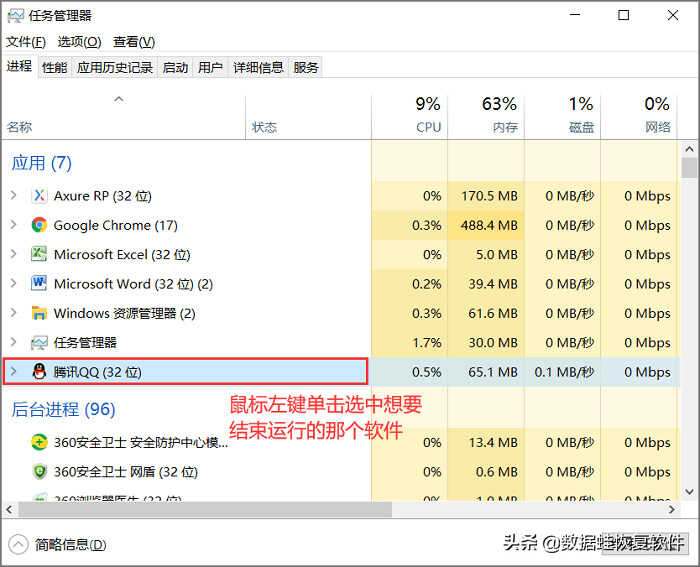Maximize the Task Manager window
Image resolution: width=700 pixels, height=567 pixels.
click(623, 15)
